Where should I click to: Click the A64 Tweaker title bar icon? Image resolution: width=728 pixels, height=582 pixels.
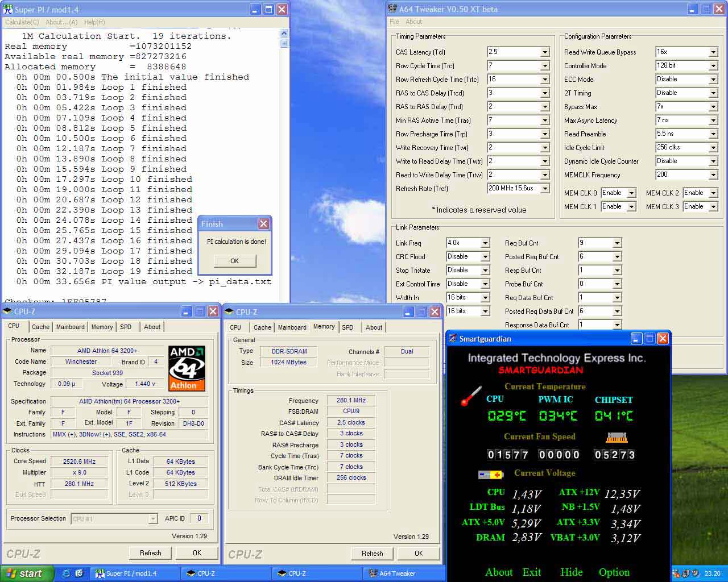pos(392,9)
